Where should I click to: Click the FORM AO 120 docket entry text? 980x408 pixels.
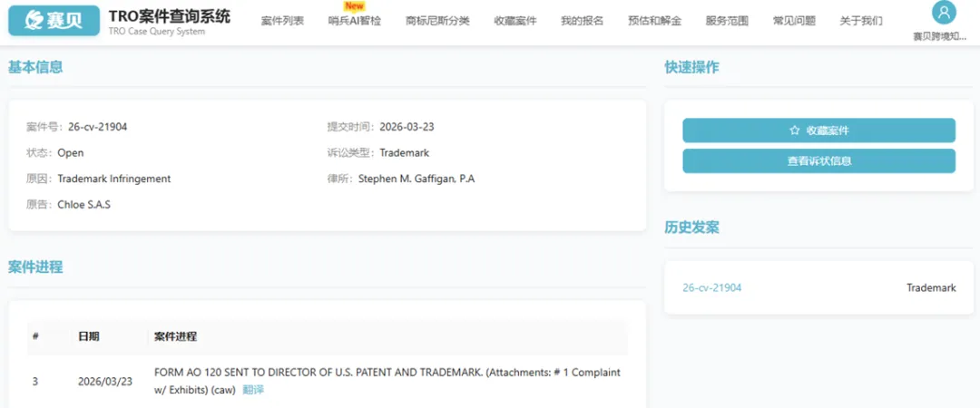pyautogui.click(x=387, y=381)
